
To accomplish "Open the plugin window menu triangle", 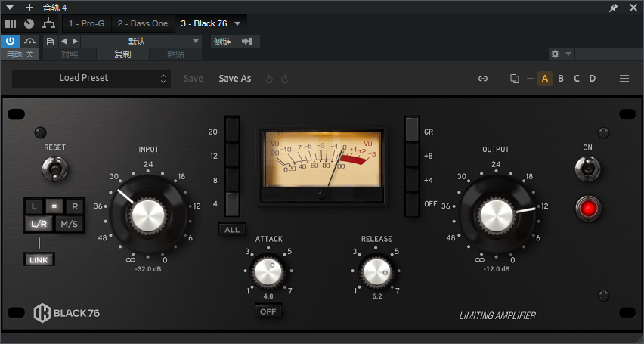I will tap(11, 8).
